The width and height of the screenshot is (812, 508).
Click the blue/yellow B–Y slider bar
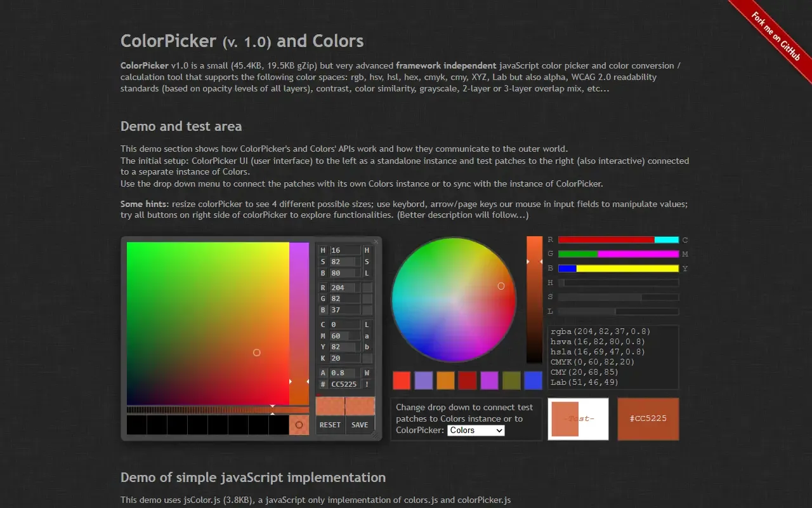tap(619, 269)
